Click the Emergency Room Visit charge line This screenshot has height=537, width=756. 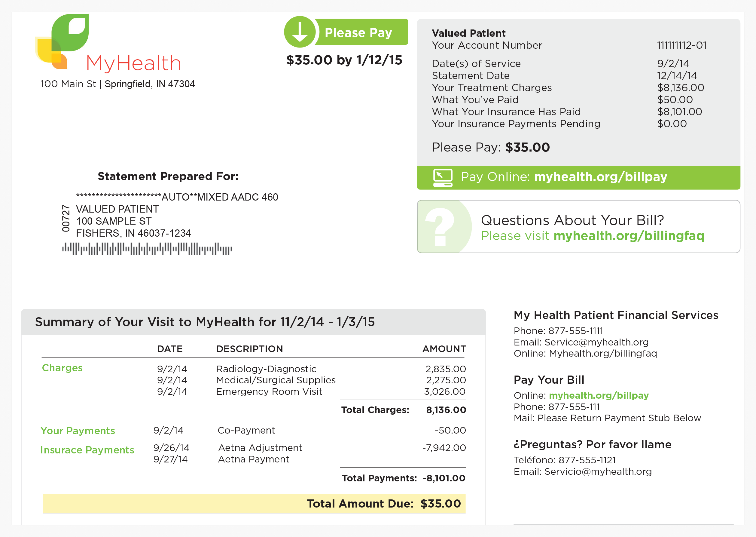(269, 391)
